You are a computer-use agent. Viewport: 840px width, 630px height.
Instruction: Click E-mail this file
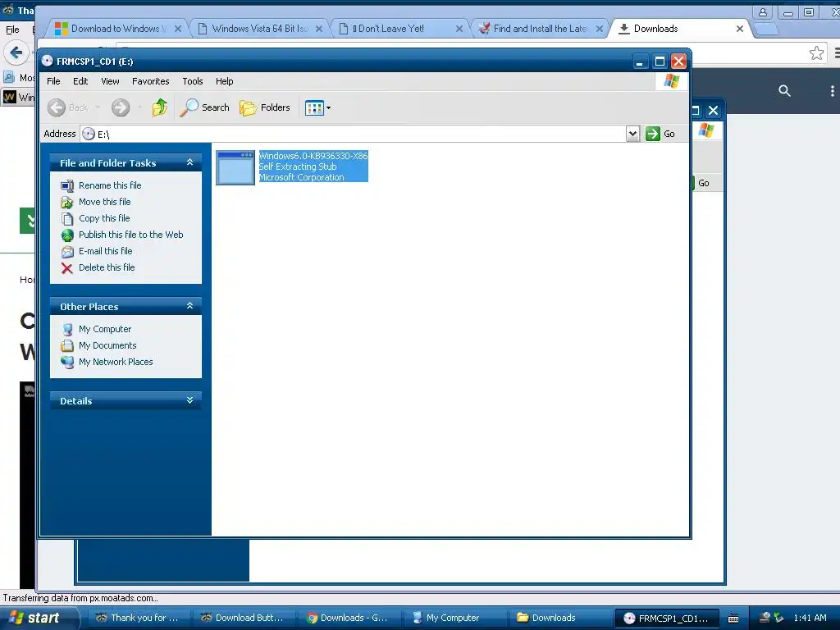click(x=105, y=251)
